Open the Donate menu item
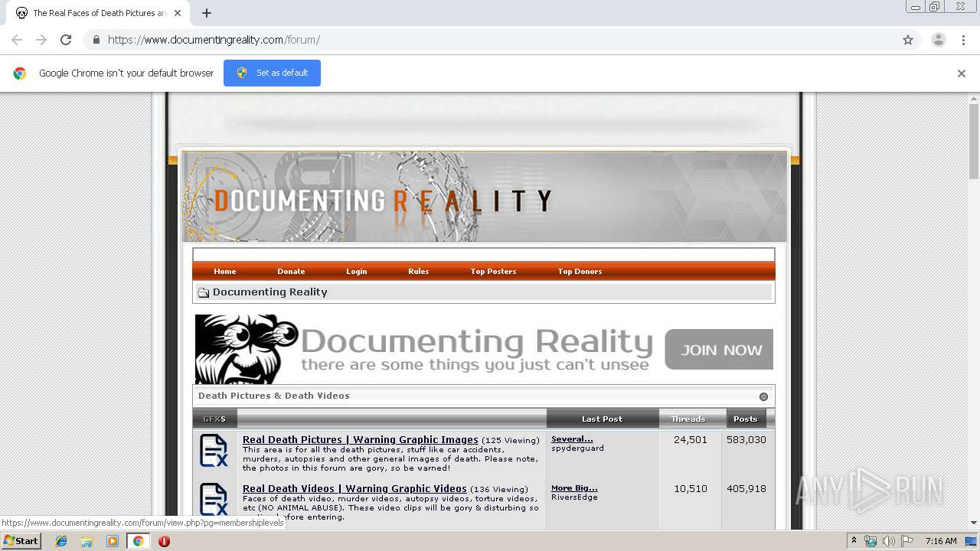This screenshot has height=551, width=980. pyautogui.click(x=291, y=272)
